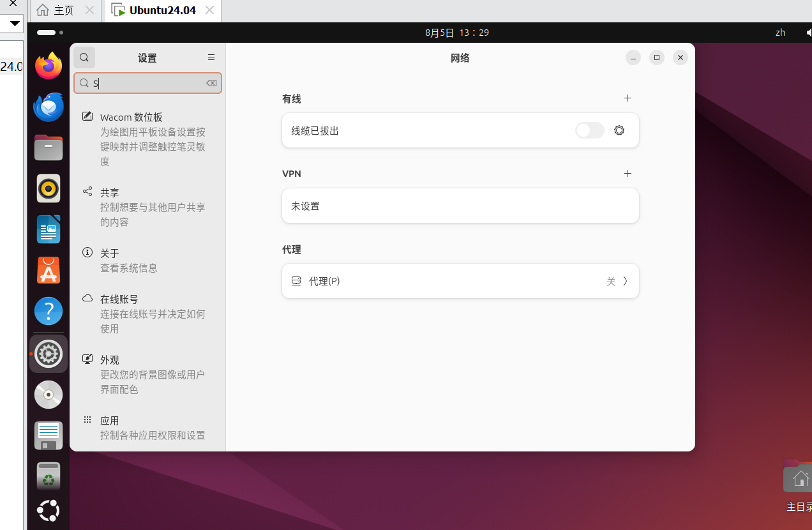Click the volume icon in top bar
The height and width of the screenshot is (530, 812).
pyautogui.click(x=808, y=33)
